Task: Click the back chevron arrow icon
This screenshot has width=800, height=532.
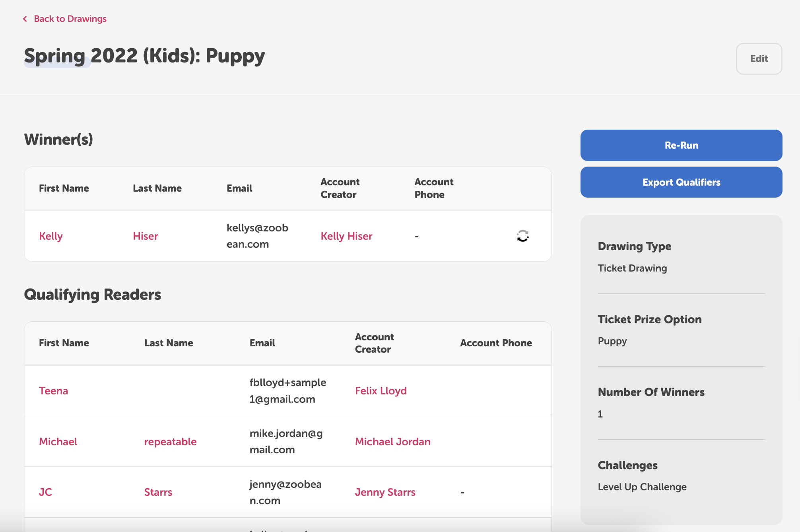Action: point(25,19)
